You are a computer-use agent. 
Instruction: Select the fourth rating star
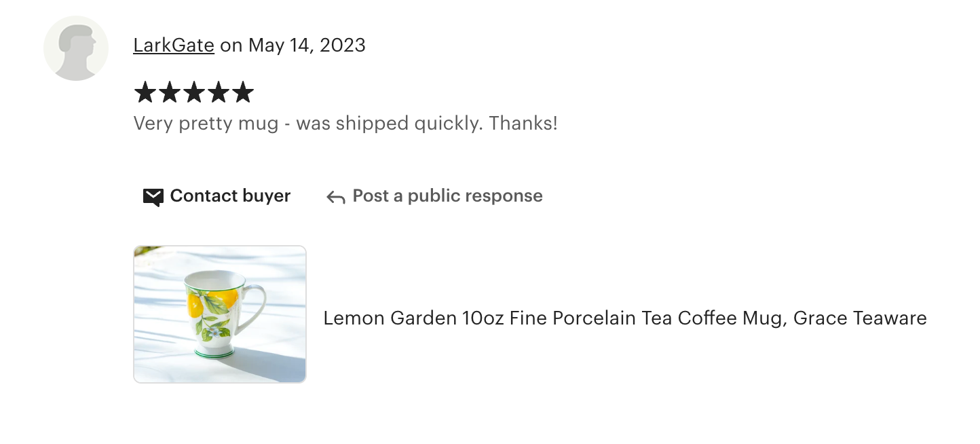click(x=219, y=92)
